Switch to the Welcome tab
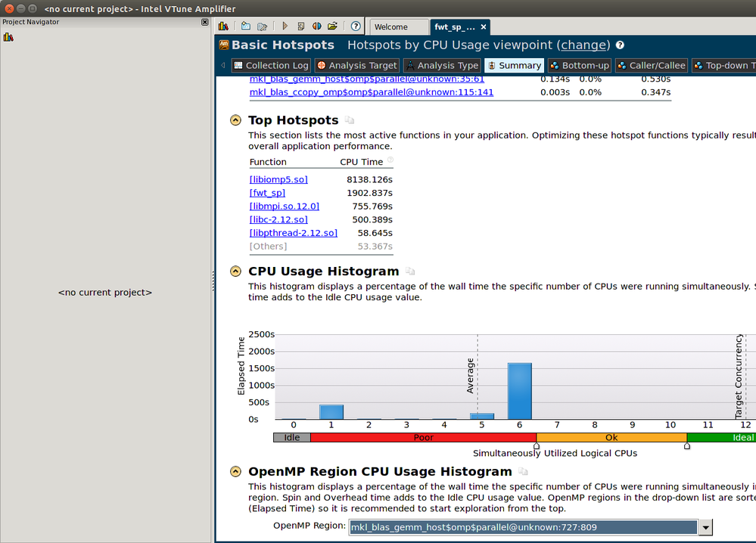Viewport: 756px width, 543px height. click(x=399, y=27)
